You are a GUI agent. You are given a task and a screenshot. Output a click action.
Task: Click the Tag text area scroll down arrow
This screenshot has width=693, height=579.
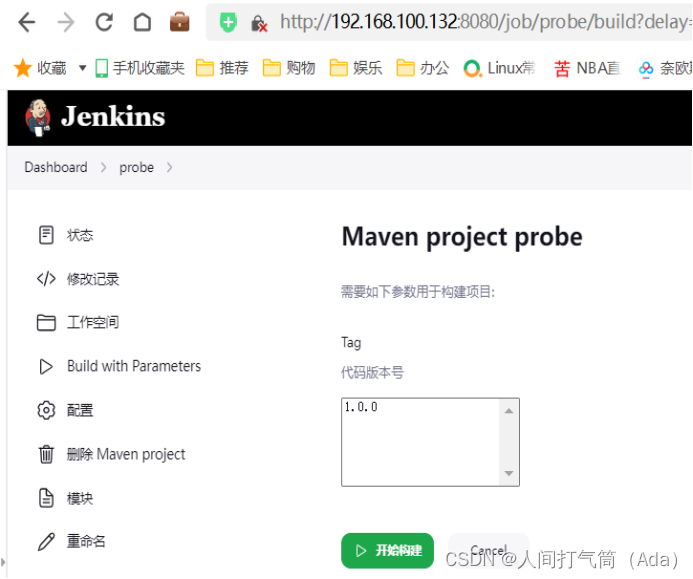pos(509,473)
